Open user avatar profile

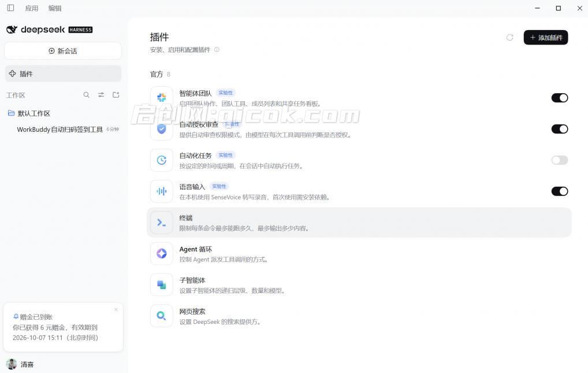(x=12, y=364)
